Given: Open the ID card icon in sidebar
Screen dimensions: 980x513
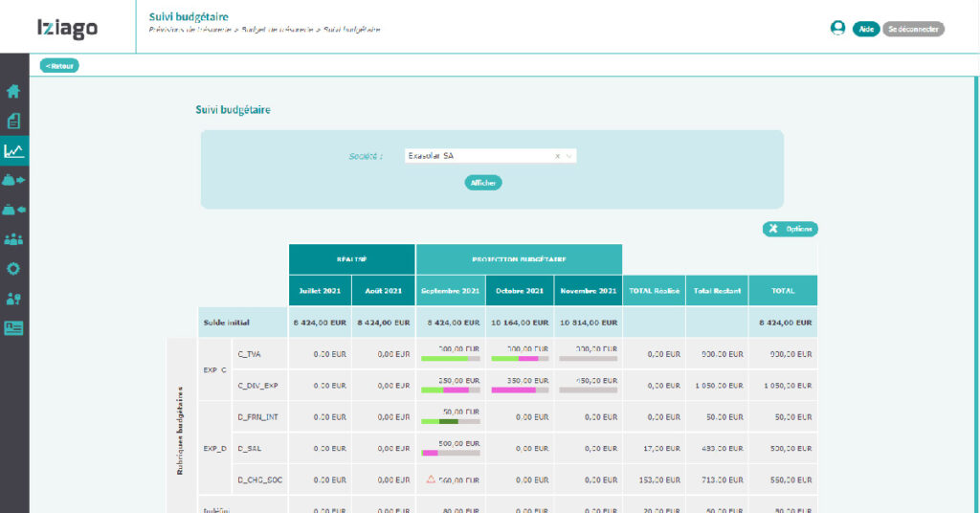Looking at the screenshot, I should [13, 327].
